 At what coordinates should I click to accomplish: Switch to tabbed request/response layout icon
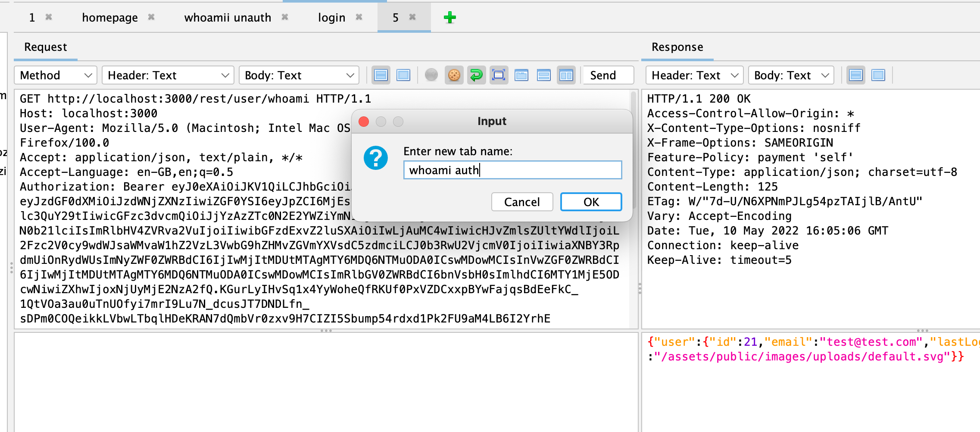click(x=521, y=75)
